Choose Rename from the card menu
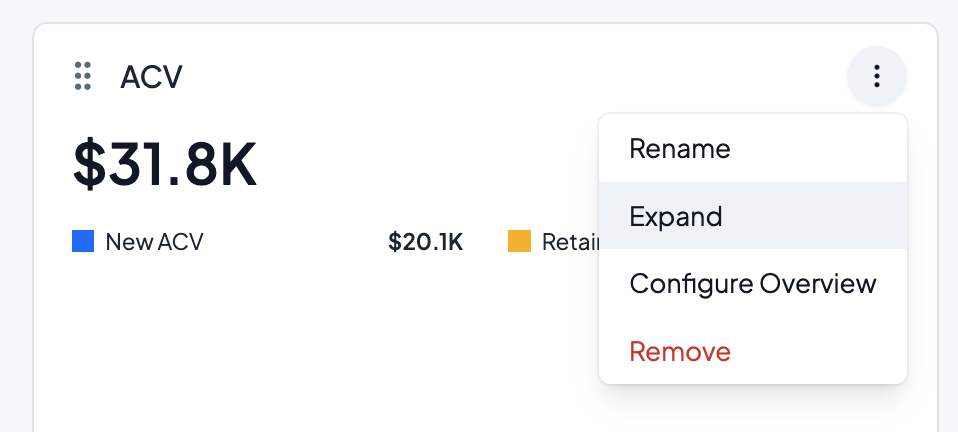The height and width of the screenshot is (432, 958). (x=680, y=149)
